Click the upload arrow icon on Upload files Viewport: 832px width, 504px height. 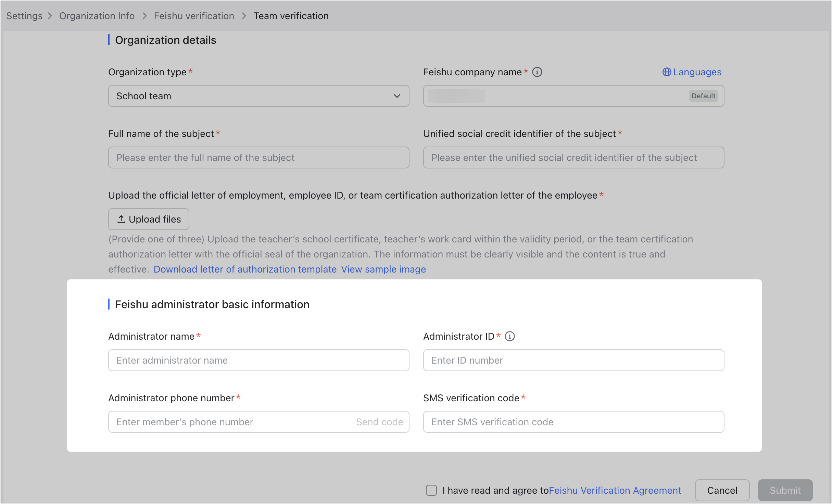tap(121, 219)
